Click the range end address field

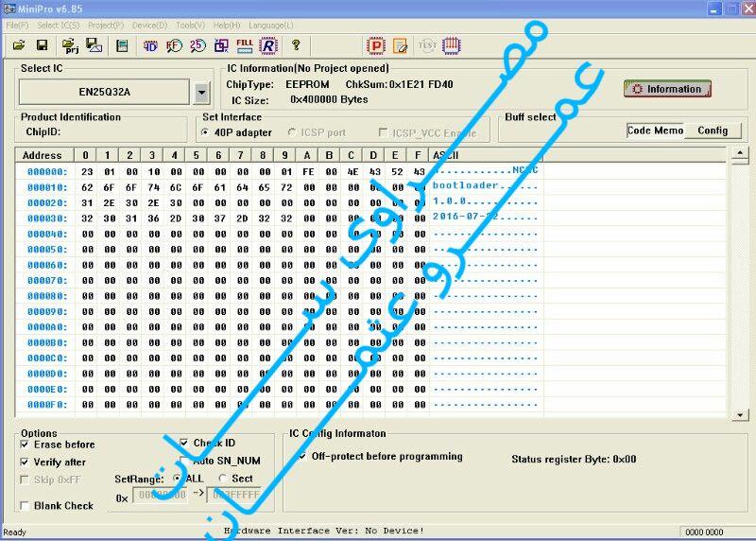(x=235, y=495)
